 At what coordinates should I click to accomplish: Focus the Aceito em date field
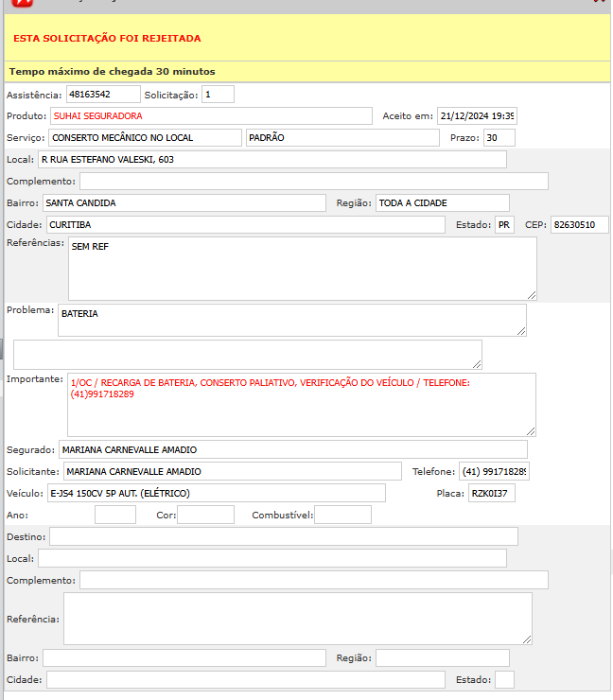[x=477, y=115]
